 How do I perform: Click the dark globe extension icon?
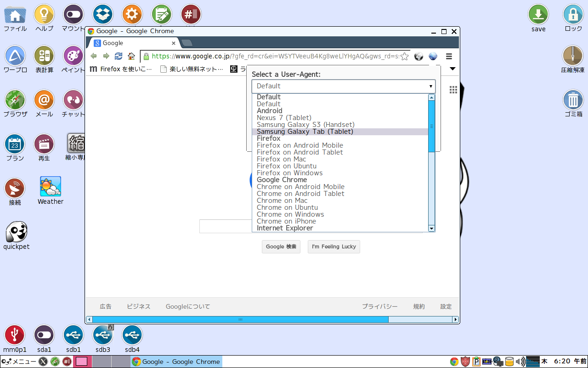[x=418, y=56]
